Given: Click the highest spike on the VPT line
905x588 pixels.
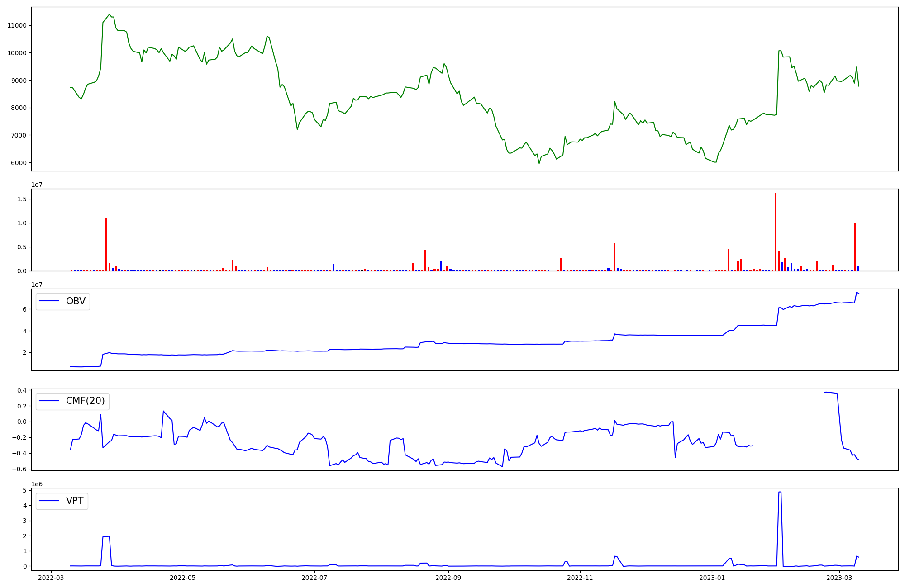Looking at the screenshot, I should click(x=780, y=493).
